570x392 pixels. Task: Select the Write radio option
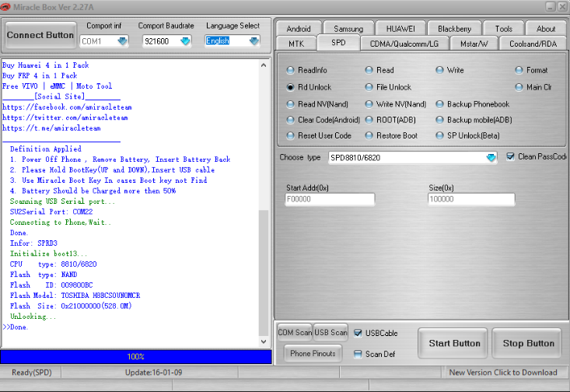coord(449,70)
